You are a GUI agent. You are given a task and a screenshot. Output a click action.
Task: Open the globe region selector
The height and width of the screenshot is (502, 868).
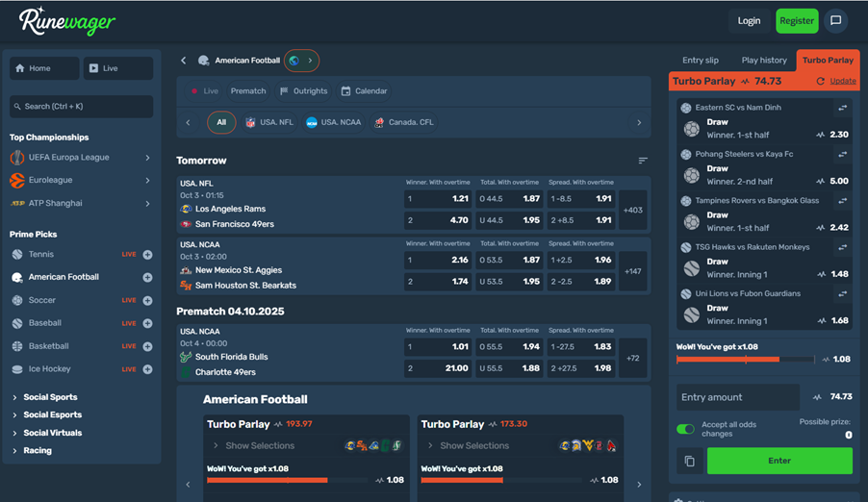click(302, 61)
